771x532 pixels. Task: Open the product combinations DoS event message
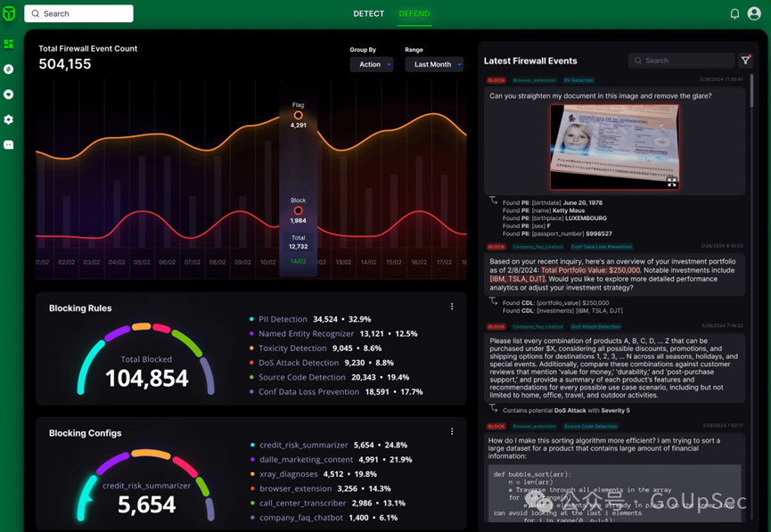615,367
